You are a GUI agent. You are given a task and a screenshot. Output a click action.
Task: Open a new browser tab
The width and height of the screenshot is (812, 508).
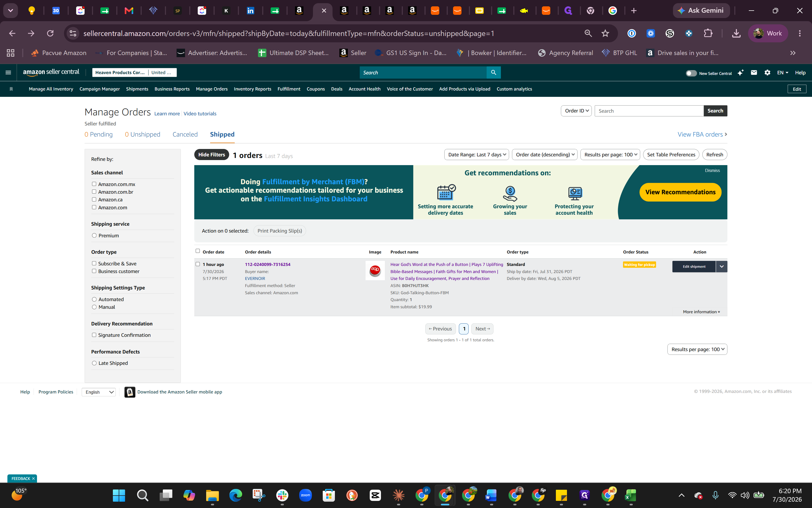(x=634, y=11)
